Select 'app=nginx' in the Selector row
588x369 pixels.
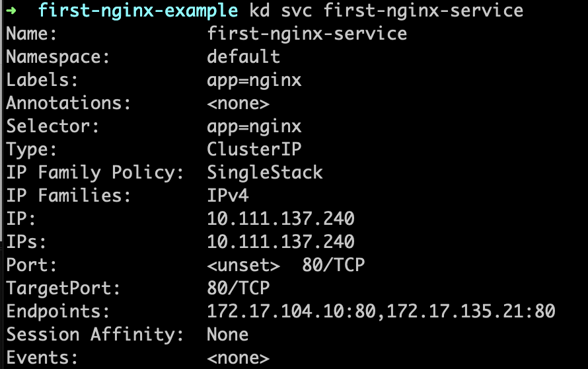[254, 127]
